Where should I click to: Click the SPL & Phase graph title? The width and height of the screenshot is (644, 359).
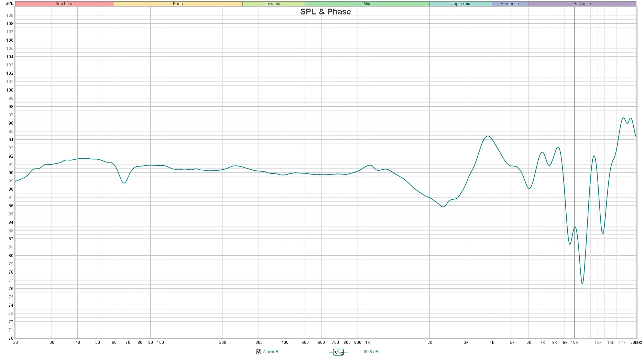pos(326,12)
